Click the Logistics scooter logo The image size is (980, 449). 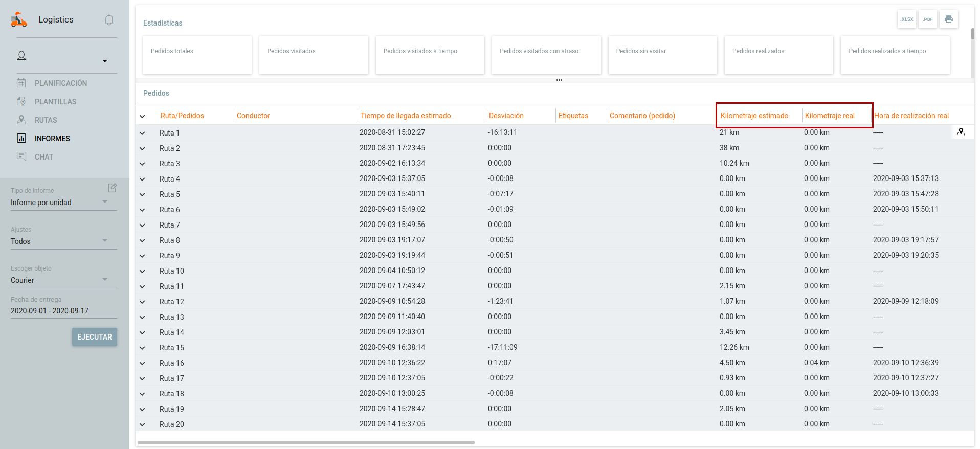(19, 20)
